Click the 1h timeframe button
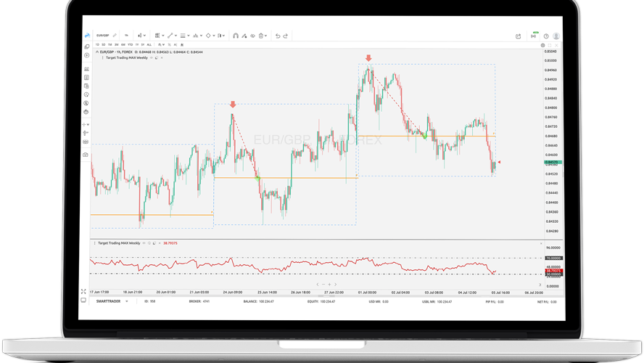 (126, 36)
